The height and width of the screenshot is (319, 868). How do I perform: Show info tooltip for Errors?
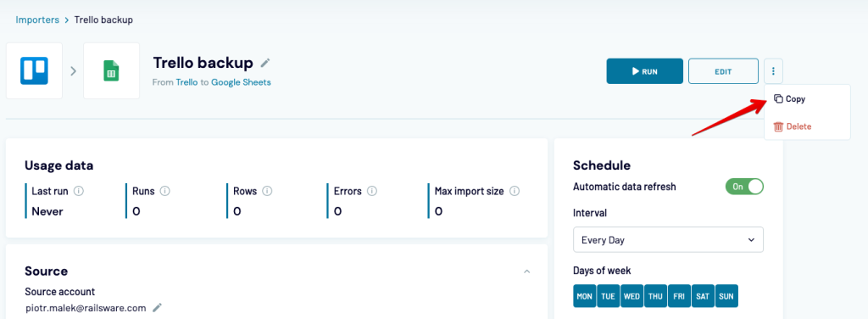pos(372,191)
